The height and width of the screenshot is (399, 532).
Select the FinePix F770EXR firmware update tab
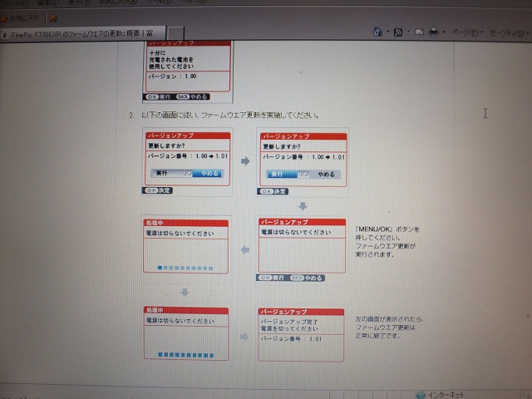pos(83,33)
